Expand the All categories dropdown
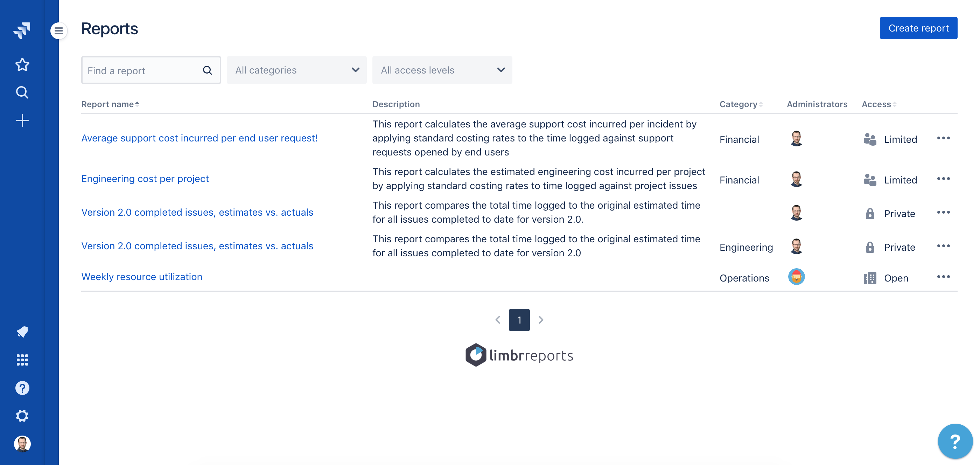Viewport: 980px width, 465px height. [296, 70]
